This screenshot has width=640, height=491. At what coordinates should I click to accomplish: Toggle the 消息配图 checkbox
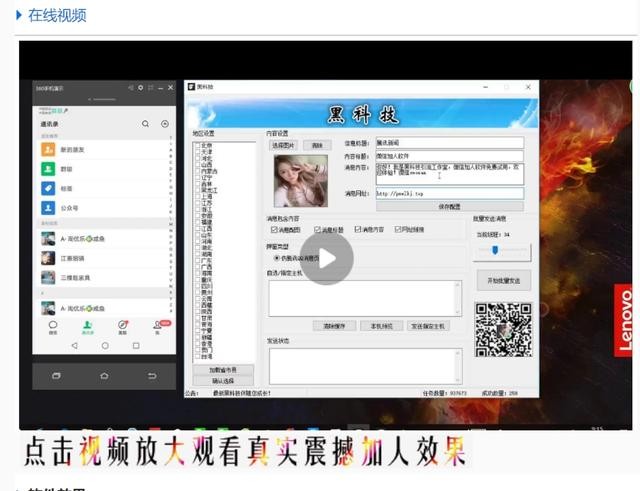point(274,229)
